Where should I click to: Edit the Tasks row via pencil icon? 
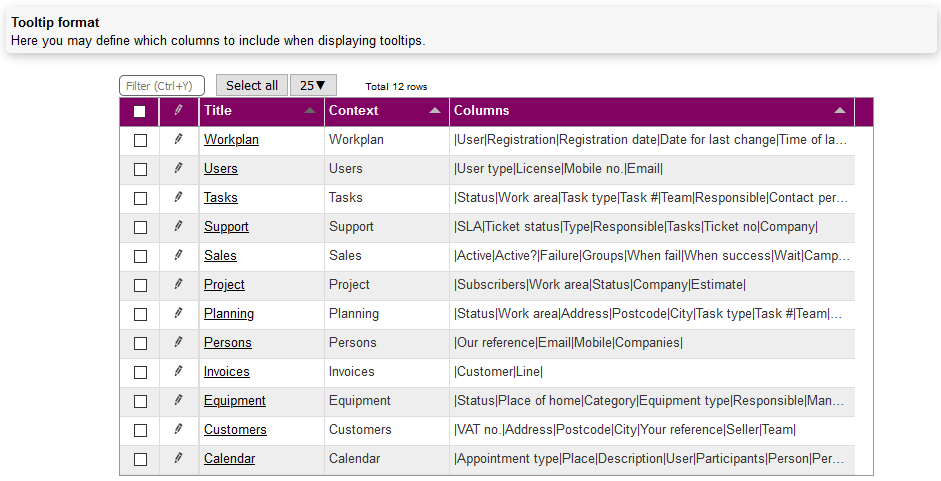[x=178, y=198]
